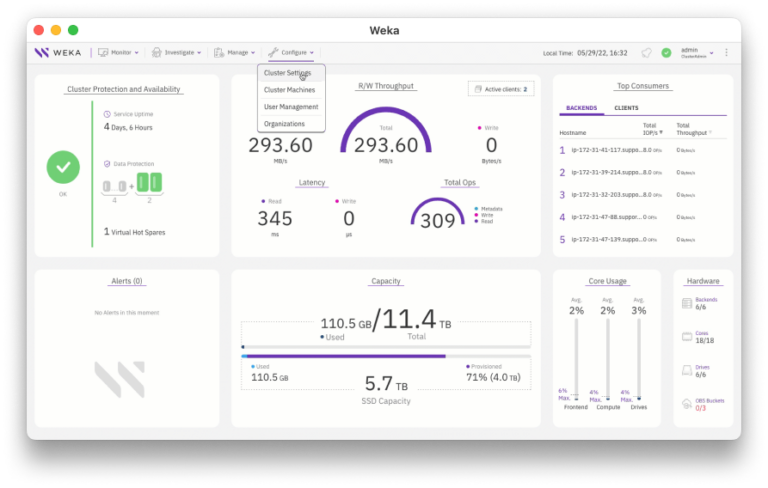Open the Manage menu

point(234,52)
